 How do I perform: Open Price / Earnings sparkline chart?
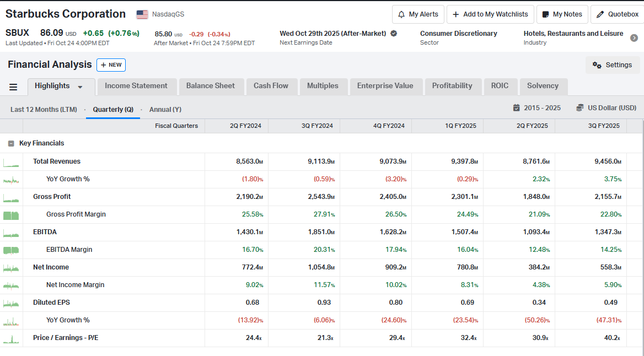coord(11,338)
